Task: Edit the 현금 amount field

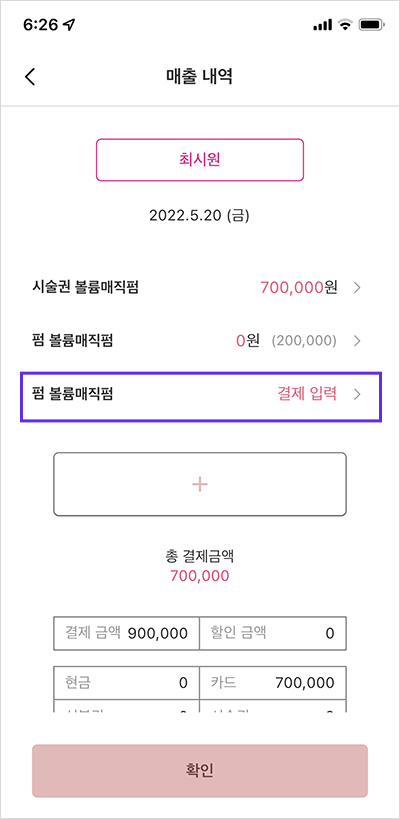Action: 126,683
